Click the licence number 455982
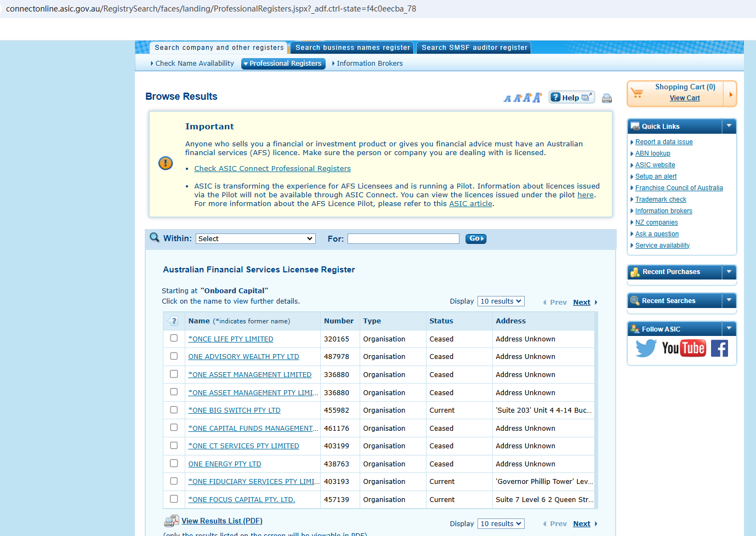Image resolution: width=756 pixels, height=536 pixels. 337,410
